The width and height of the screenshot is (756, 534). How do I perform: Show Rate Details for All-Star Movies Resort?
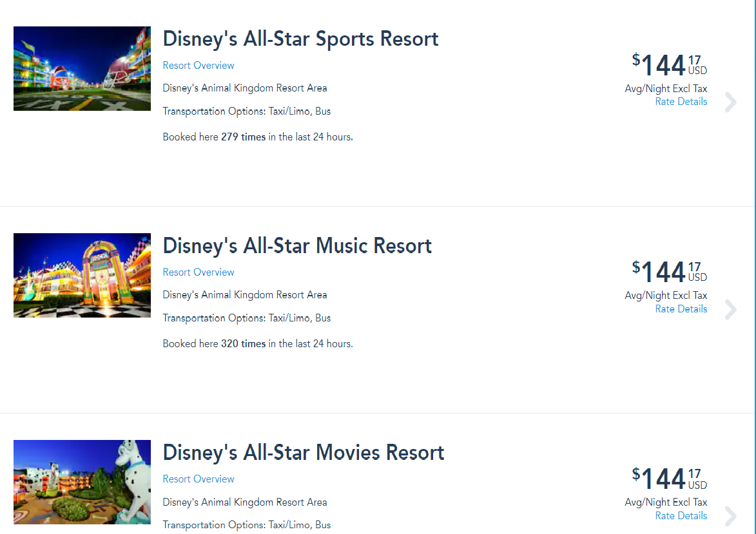(x=681, y=516)
